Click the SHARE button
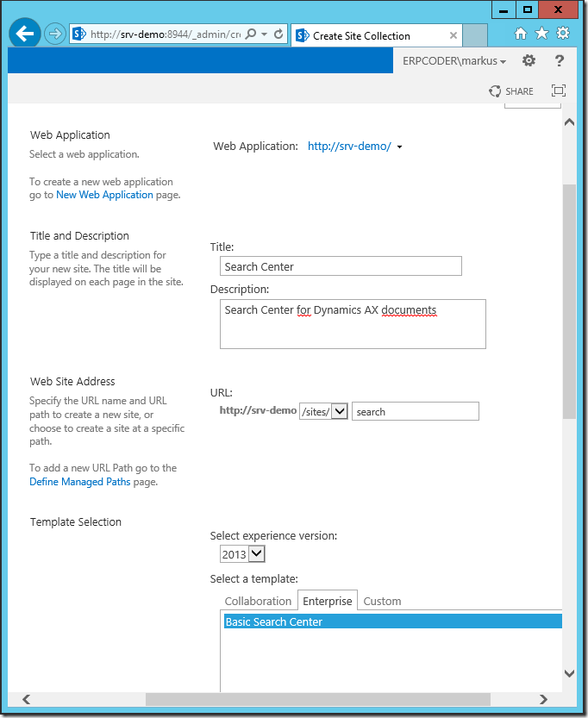 [x=511, y=91]
